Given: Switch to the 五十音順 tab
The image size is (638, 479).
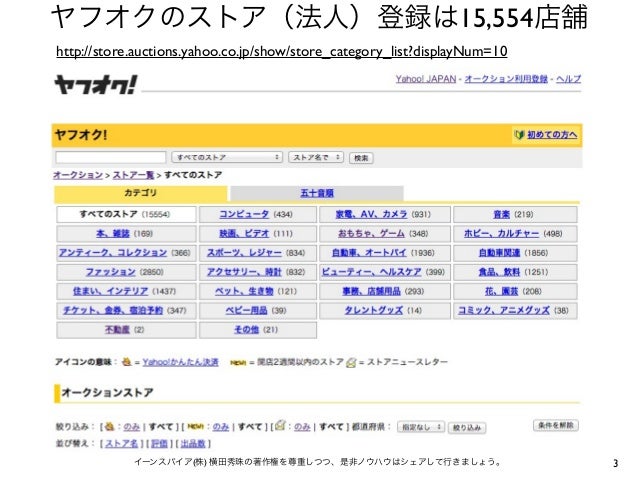Looking at the screenshot, I should pos(317,193).
